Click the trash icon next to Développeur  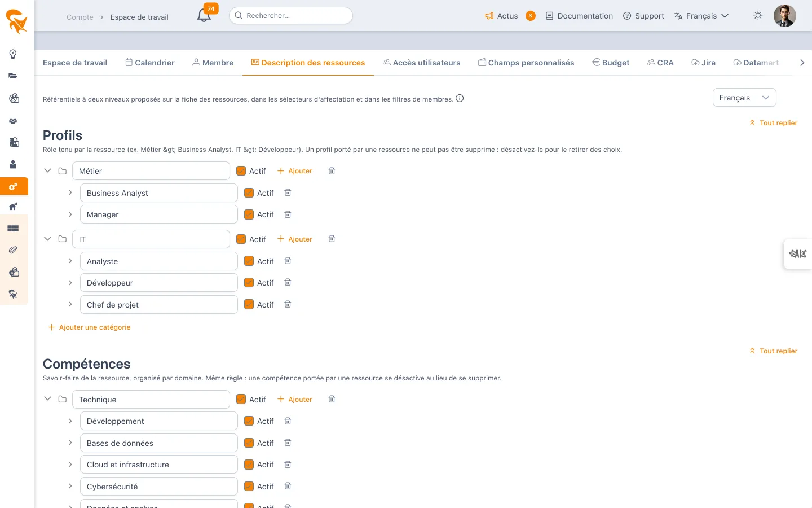288,282
